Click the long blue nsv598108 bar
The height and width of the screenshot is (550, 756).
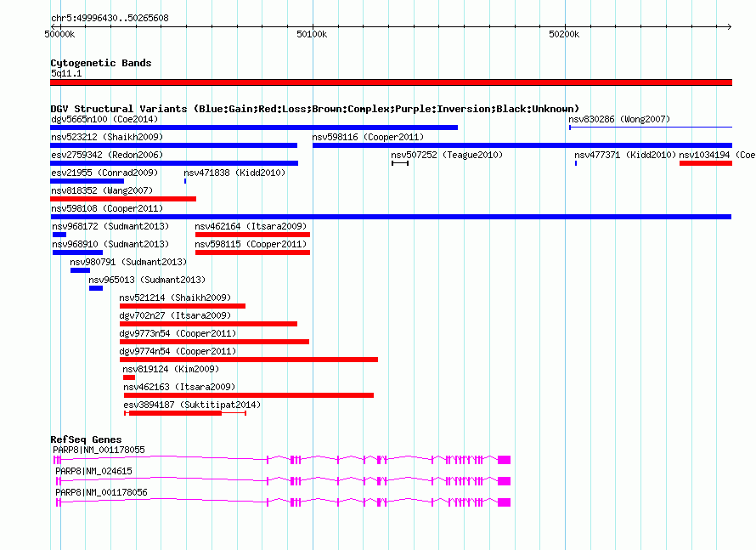tap(391, 217)
